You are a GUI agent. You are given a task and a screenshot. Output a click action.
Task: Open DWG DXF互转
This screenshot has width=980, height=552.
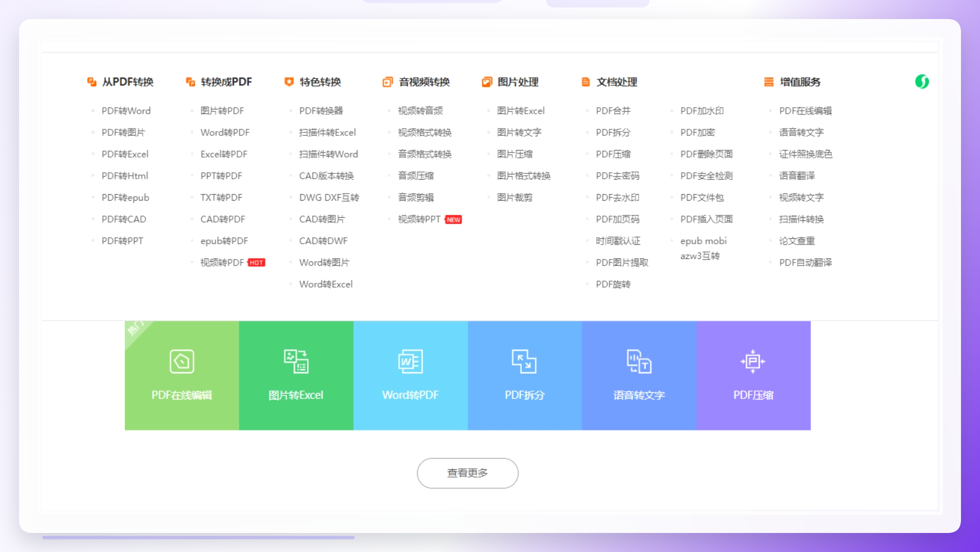(329, 198)
